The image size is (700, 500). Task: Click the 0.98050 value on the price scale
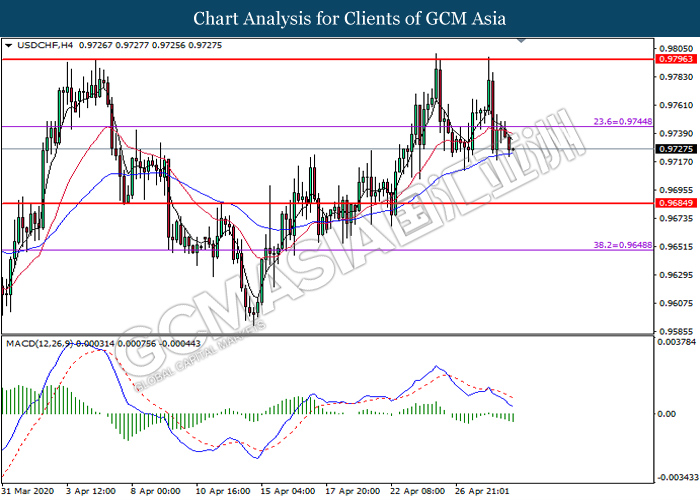click(x=675, y=48)
